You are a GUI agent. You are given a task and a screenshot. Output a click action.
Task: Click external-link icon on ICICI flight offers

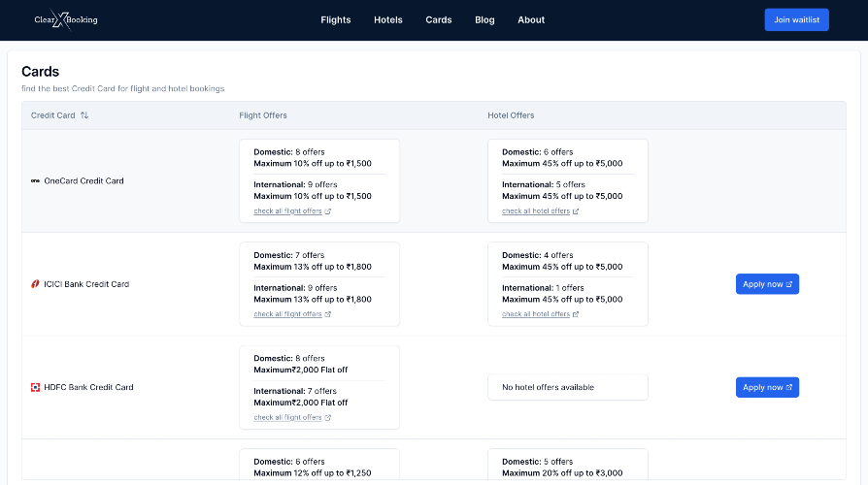(x=328, y=314)
